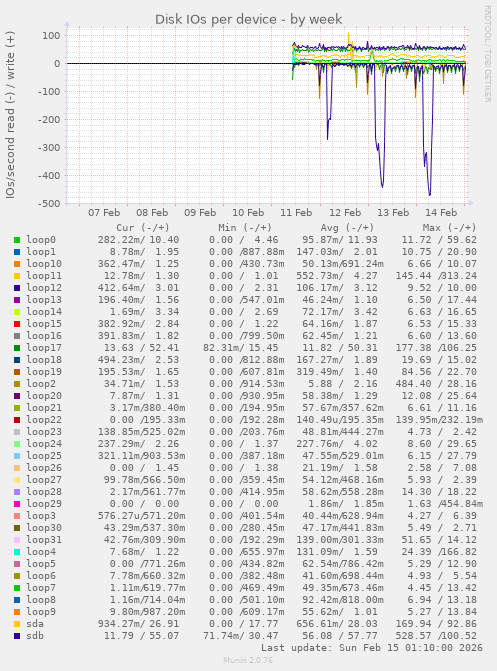Select the loop31 legend label

point(44,540)
